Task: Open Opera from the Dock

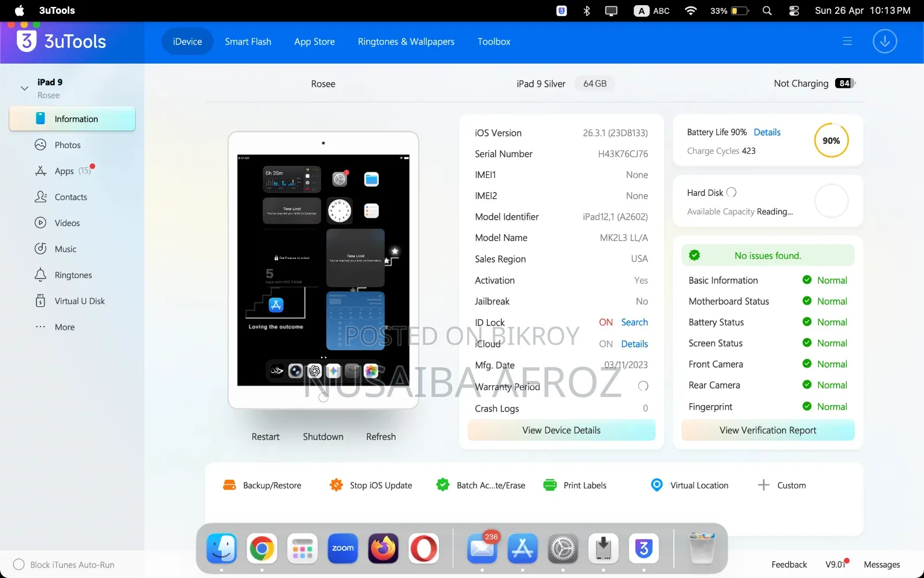Action: click(x=424, y=549)
